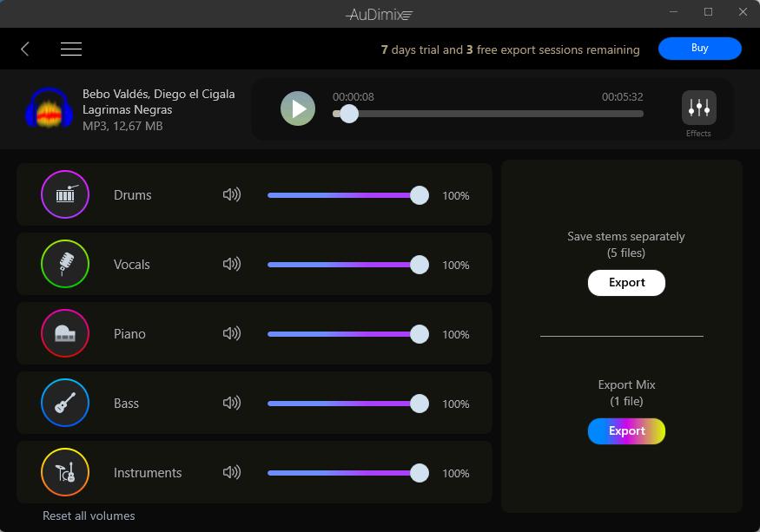Click the Instruments 100% volume value
760x532 pixels.
[x=456, y=473]
